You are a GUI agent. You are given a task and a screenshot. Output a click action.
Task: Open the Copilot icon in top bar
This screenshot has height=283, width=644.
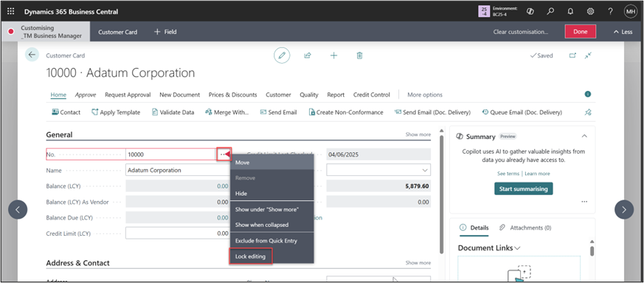click(530, 12)
